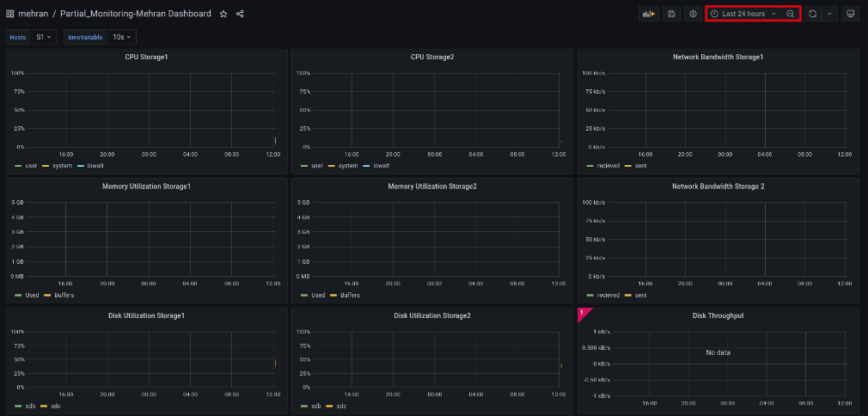Toggle the sent series in Network Bandwidth Storage1
Image resolution: width=868 pixels, height=416 pixels.
coord(637,165)
